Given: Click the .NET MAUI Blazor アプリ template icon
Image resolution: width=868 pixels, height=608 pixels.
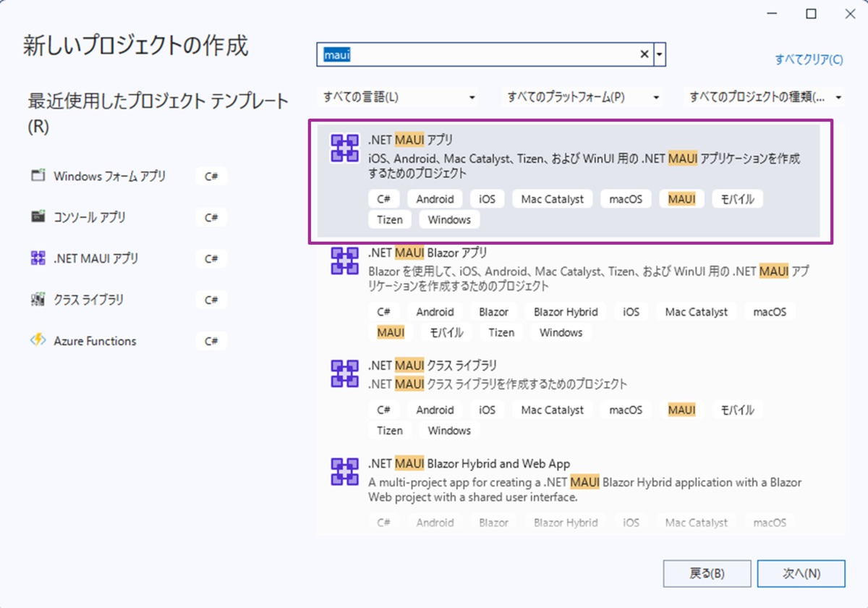Looking at the screenshot, I should pos(344,261).
